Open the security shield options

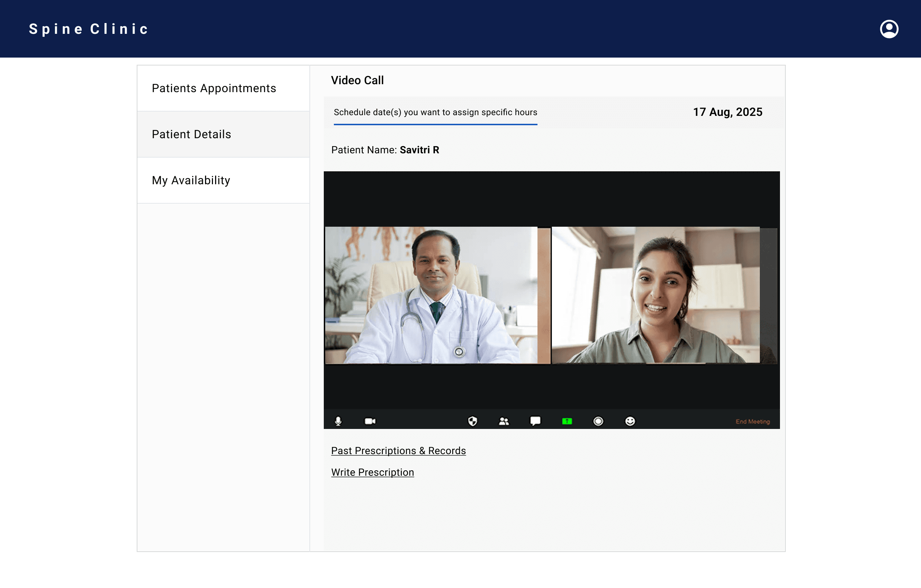point(473,421)
